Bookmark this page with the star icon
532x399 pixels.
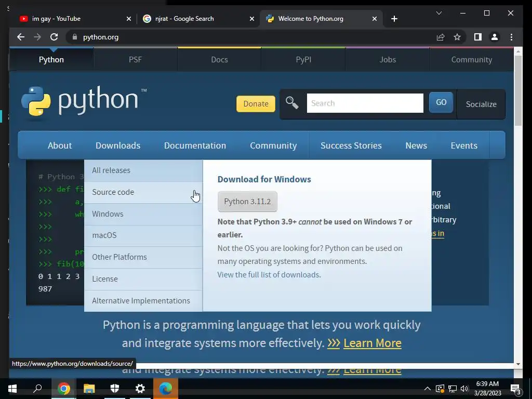coord(457,37)
